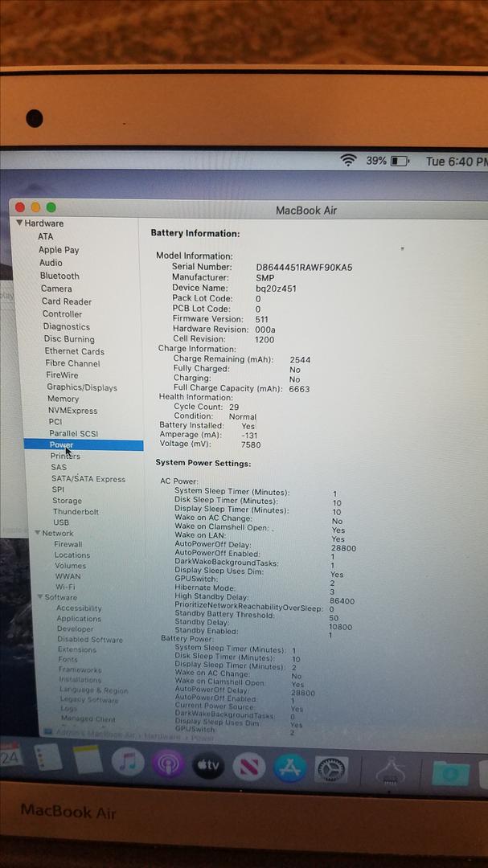Select Volumes under Network
Viewport: 488px width, 868px height.
[x=71, y=565]
